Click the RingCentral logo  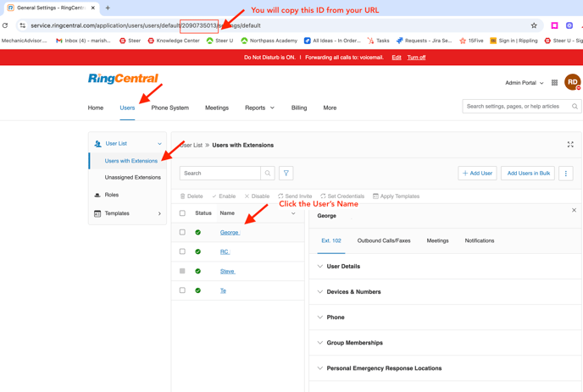[123, 79]
